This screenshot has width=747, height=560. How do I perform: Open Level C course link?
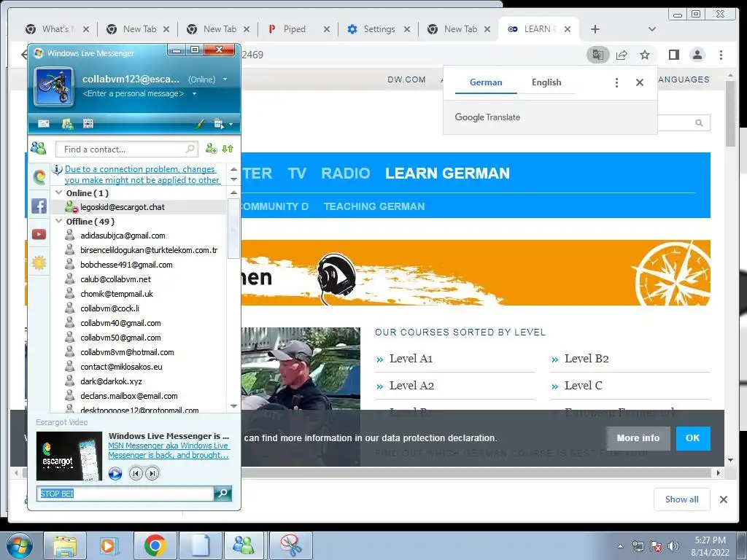(583, 385)
